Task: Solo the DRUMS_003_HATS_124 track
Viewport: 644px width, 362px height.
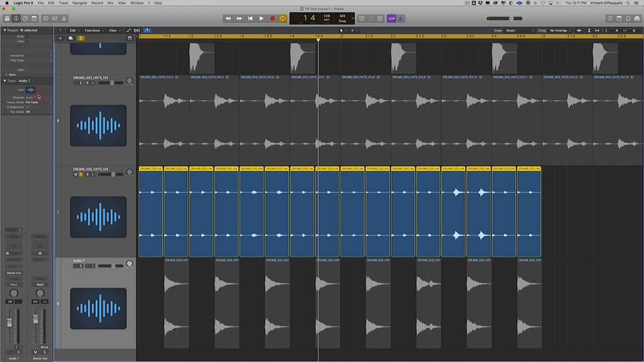Action: click(x=80, y=83)
